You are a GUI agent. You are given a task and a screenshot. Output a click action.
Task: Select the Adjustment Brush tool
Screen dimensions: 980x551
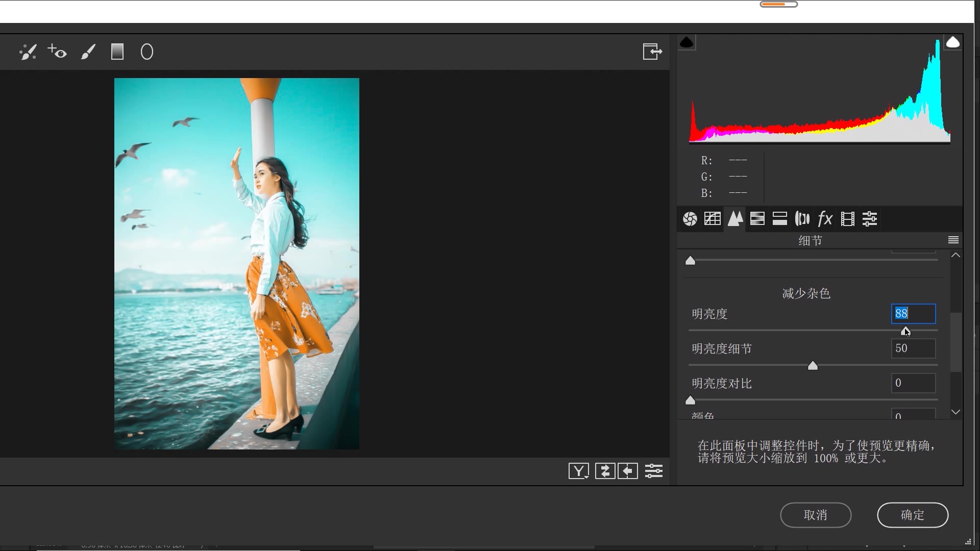pos(88,52)
